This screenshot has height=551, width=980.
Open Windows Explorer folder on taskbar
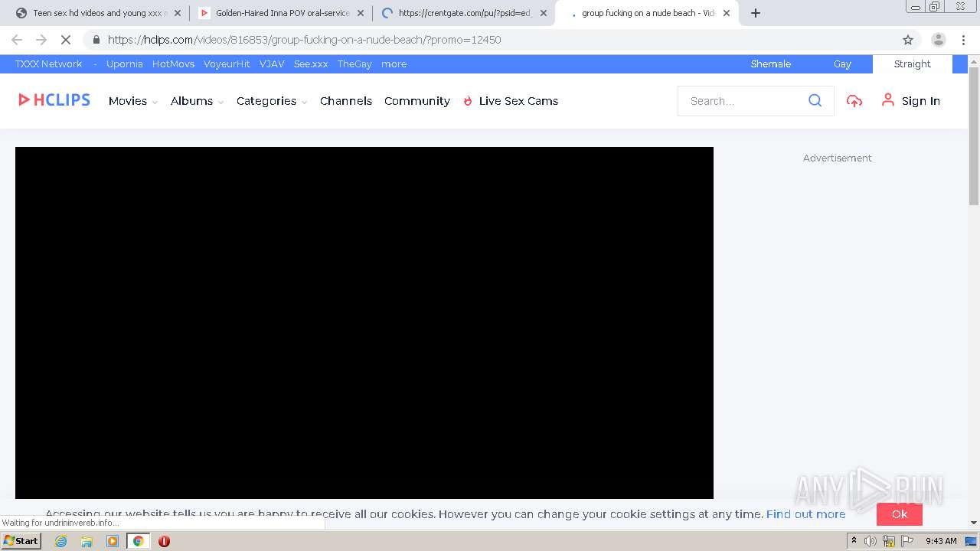coord(87,541)
